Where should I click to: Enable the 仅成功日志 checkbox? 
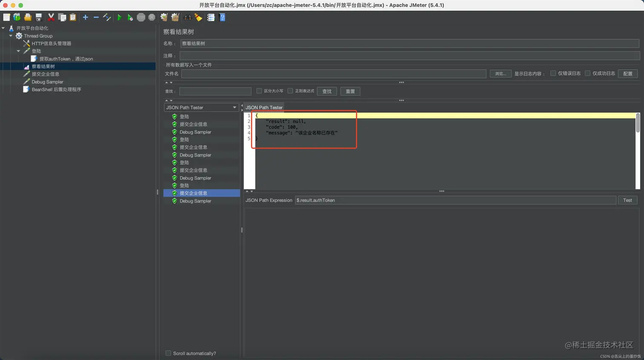click(x=587, y=73)
